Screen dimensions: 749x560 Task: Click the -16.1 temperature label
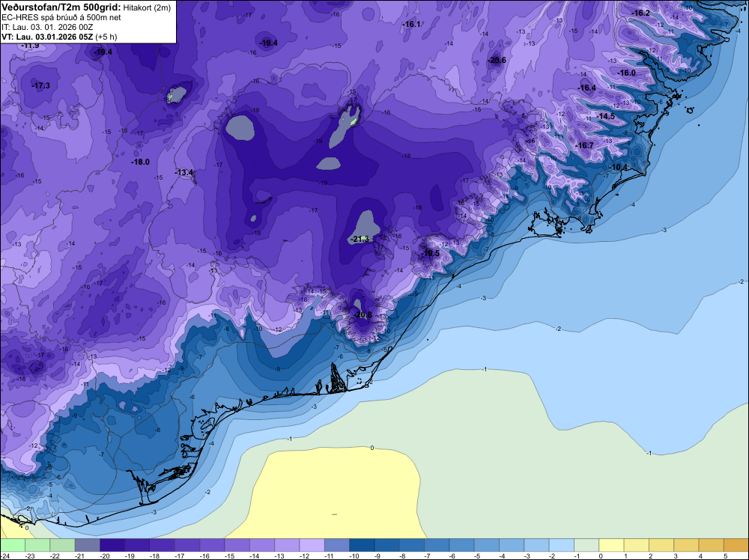(411, 24)
